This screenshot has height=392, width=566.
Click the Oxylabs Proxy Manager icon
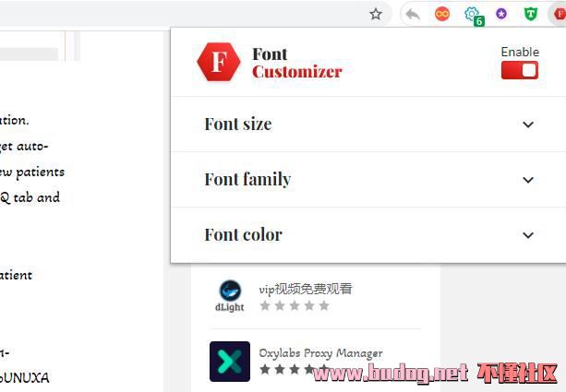[230, 362]
